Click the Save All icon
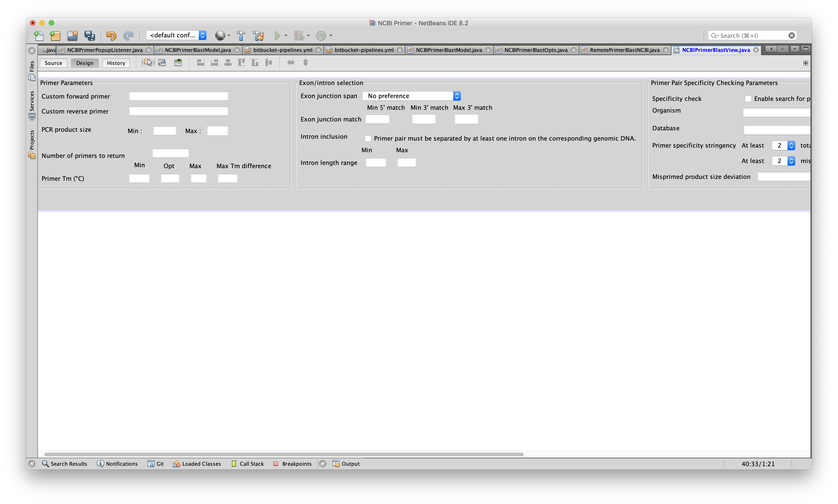 [x=90, y=35]
